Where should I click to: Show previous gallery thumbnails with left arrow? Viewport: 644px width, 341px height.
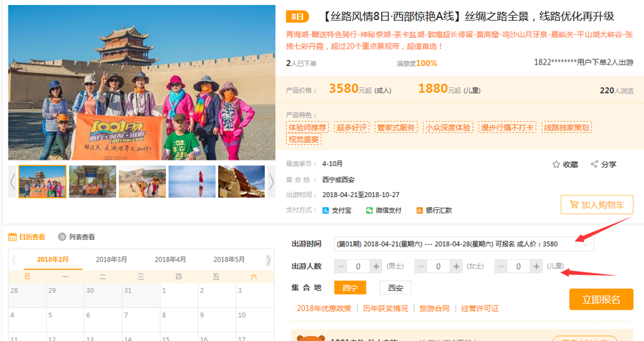click(x=12, y=181)
